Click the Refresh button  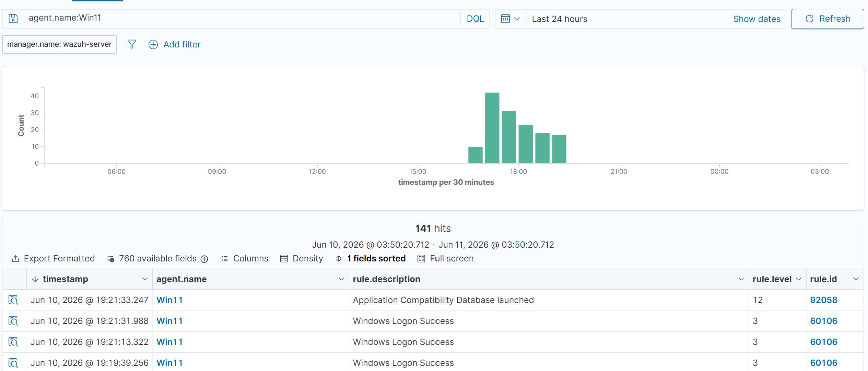point(828,19)
